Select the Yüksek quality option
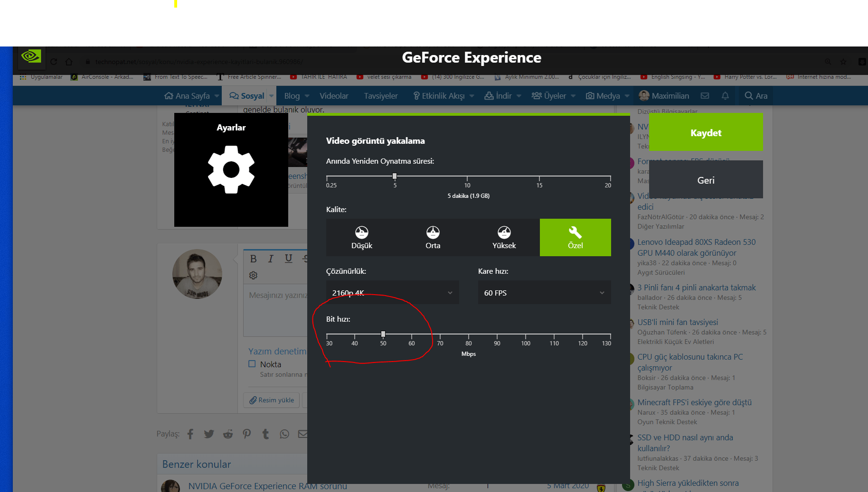 click(504, 237)
